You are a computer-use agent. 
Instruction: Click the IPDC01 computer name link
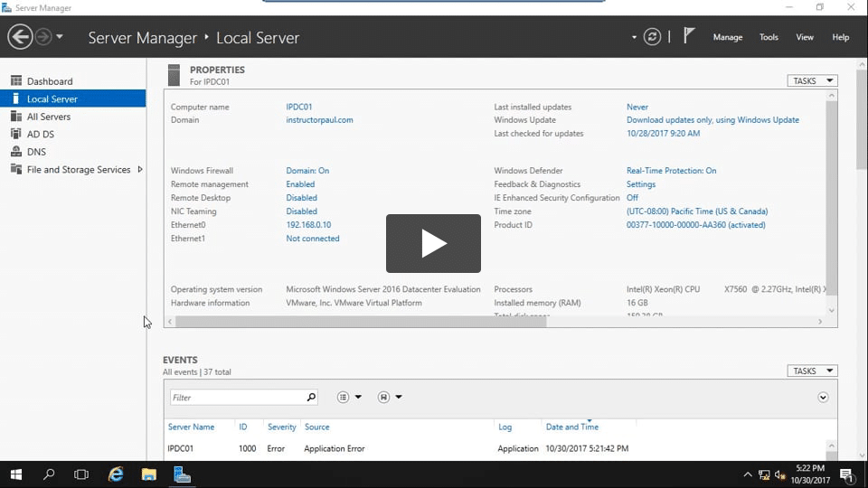299,107
